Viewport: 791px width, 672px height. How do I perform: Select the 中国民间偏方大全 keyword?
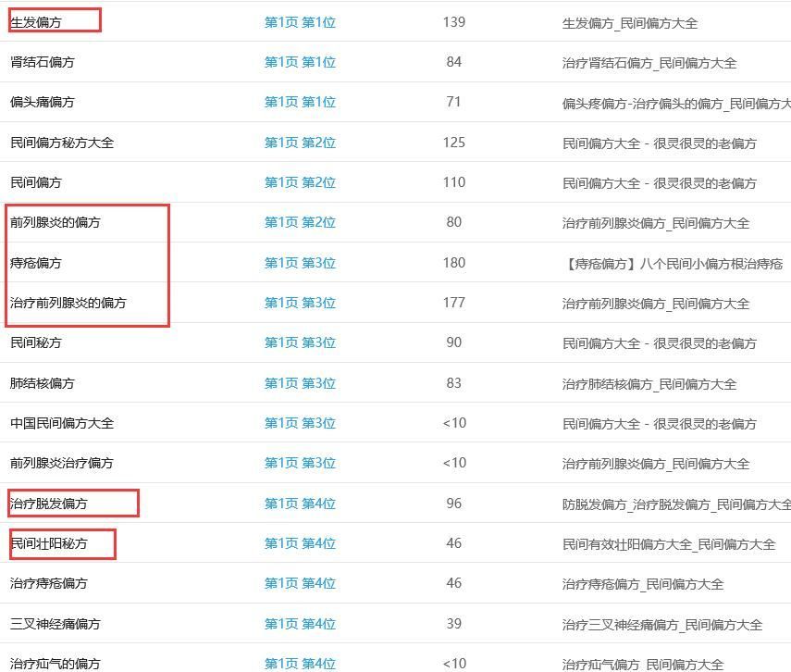pyautogui.click(x=62, y=423)
